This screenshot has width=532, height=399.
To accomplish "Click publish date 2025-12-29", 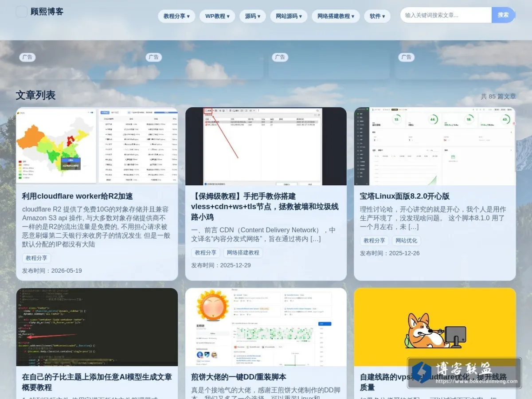I will coord(221,265).
